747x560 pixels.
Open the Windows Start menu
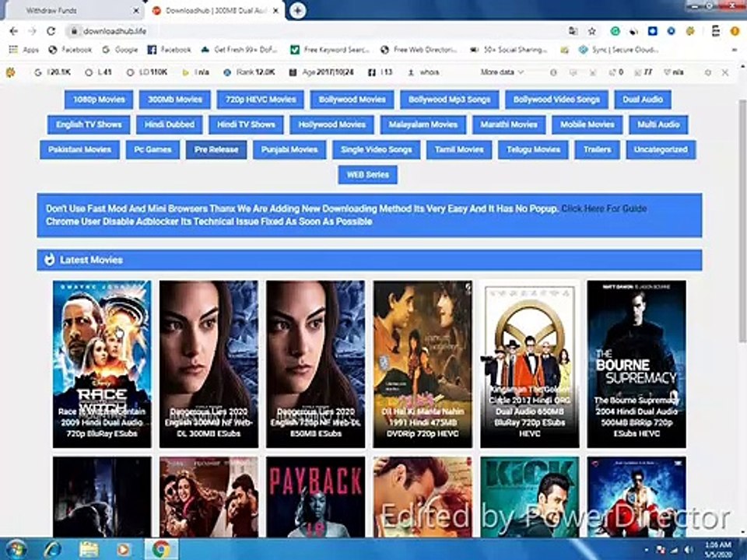pos(16,550)
